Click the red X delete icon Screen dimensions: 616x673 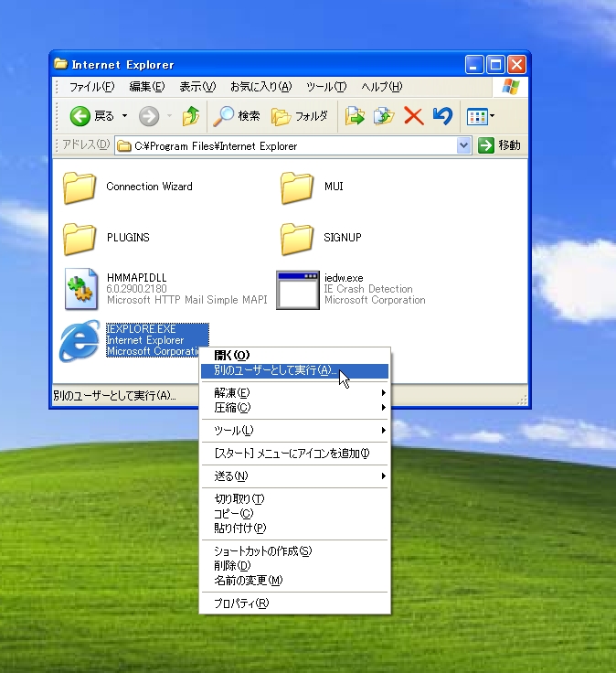point(413,116)
